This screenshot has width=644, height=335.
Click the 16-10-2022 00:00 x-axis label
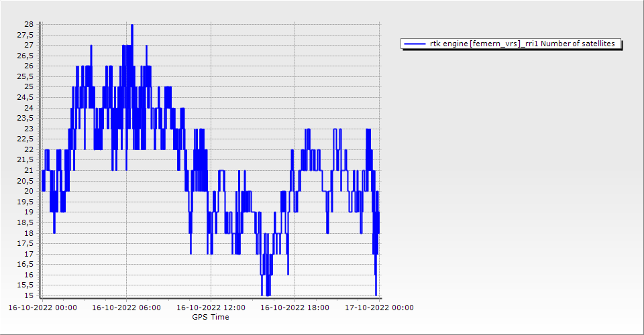coord(42,308)
